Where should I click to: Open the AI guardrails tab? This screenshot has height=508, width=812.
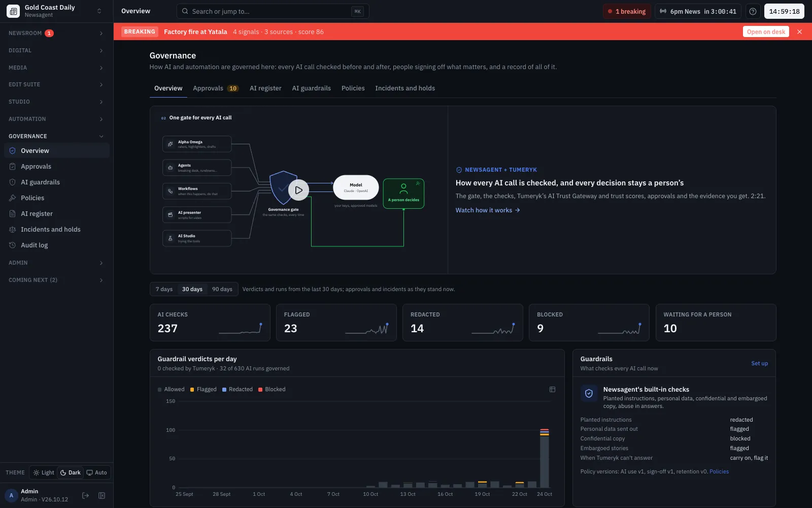[311, 88]
